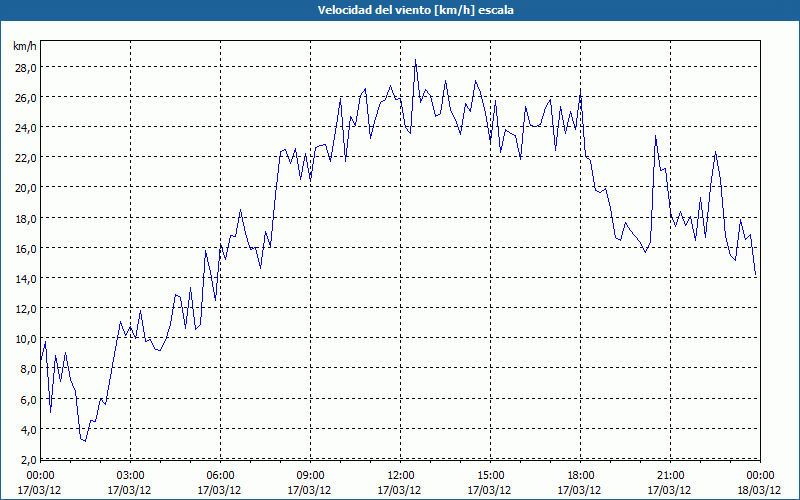This screenshot has width=800, height=500.
Task: Click the 16,0 y-axis value
Action: 25,248
